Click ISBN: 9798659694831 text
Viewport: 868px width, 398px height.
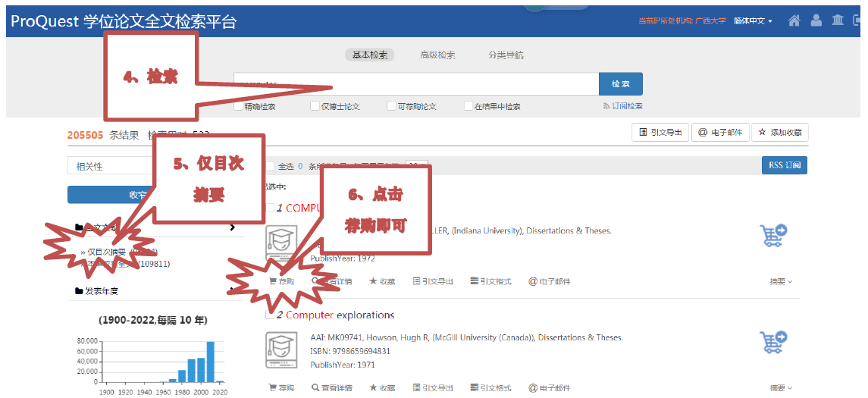pyautogui.click(x=350, y=351)
